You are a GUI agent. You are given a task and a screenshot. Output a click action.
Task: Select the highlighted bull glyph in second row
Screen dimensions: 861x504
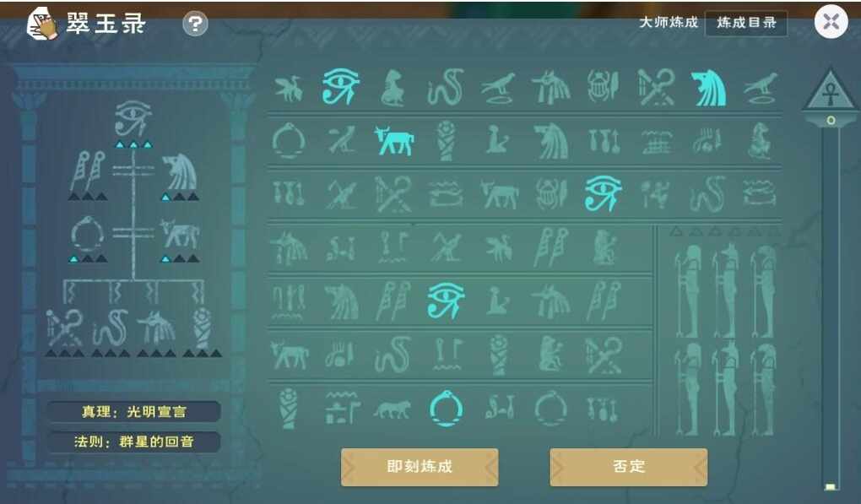pyautogui.click(x=393, y=140)
